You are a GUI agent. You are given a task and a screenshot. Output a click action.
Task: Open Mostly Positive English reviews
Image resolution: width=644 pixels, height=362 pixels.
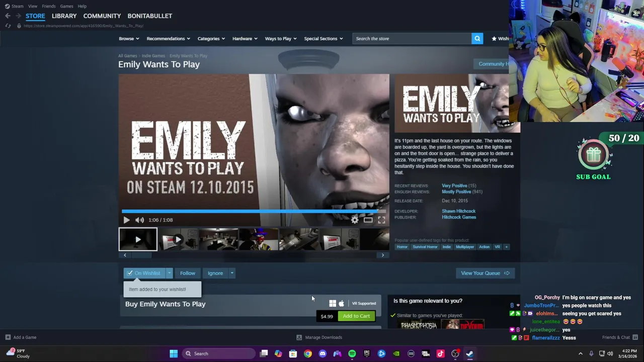(456, 192)
